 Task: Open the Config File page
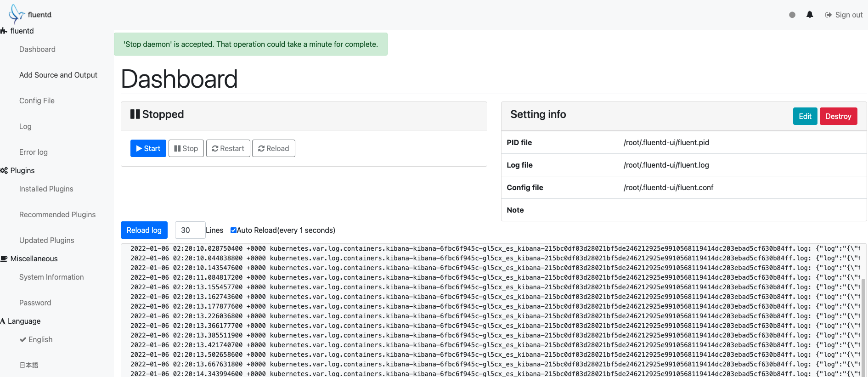pyautogui.click(x=37, y=101)
